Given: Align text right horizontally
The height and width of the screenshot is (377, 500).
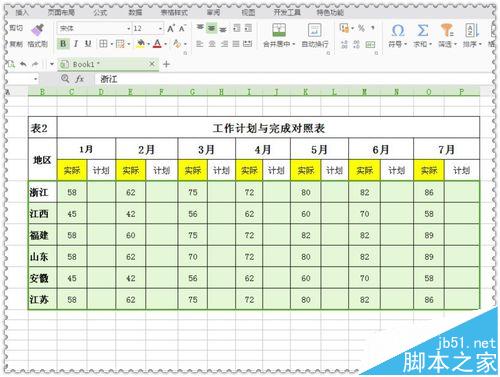Looking at the screenshot, I should pos(224,44).
